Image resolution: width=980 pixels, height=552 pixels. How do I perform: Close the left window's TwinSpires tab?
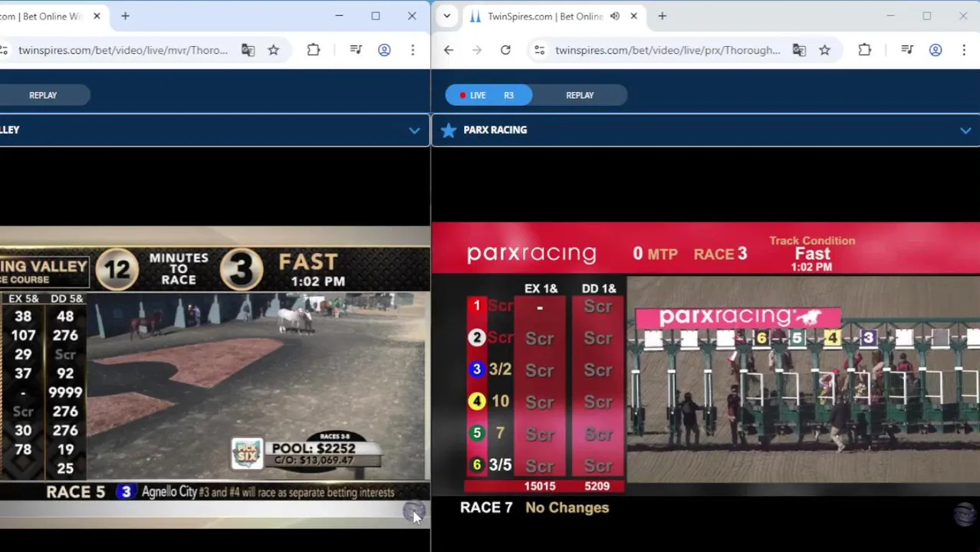[97, 16]
